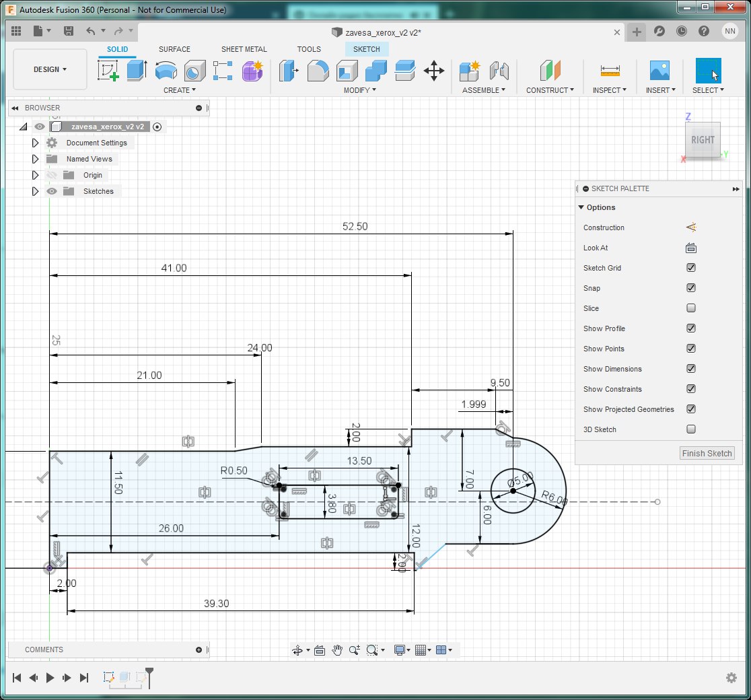This screenshot has width=751, height=700.
Task: Open the DESIGN workspace dropdown
Action: point(50,69)
